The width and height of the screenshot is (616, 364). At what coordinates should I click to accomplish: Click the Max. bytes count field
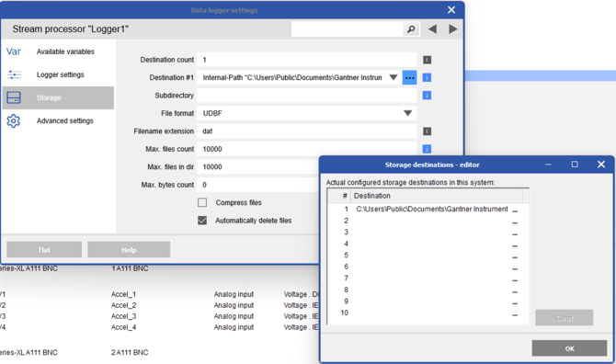click(x=258, y=185)
